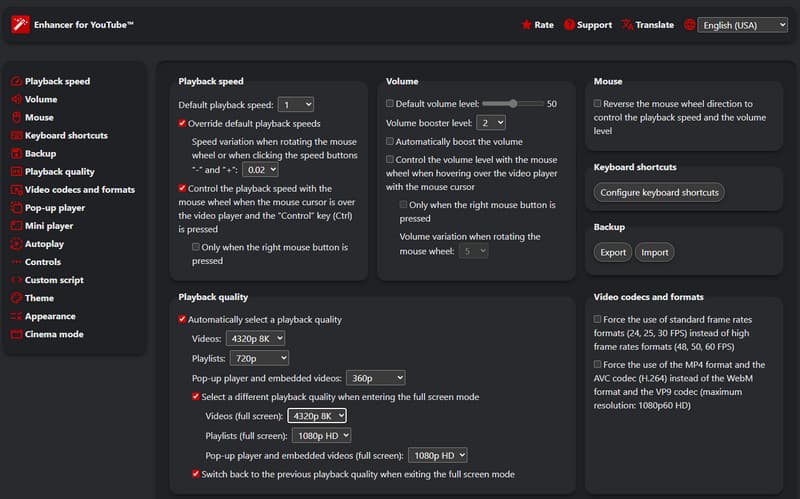Go to Theme section via sidebar label

pyautogui.click(x=39, y=298)
